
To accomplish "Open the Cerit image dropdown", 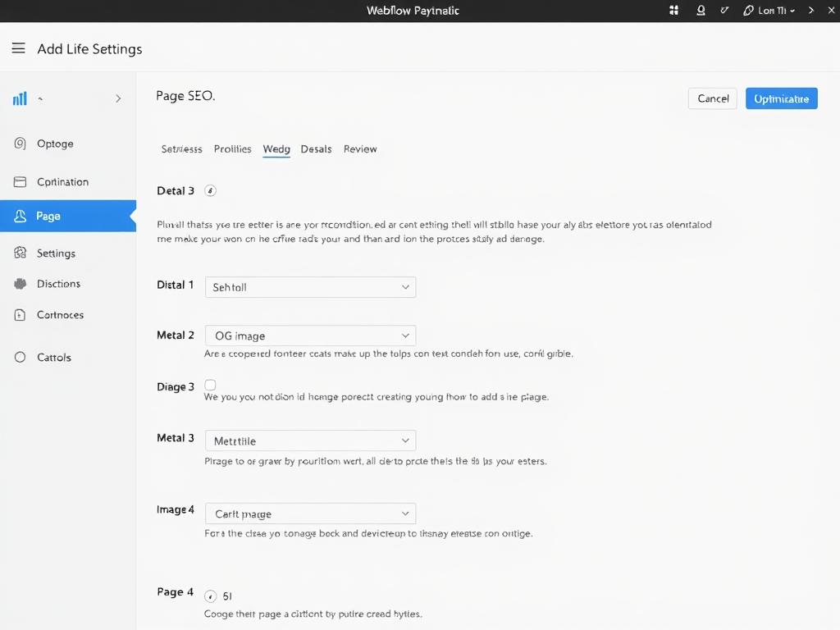I will (310, 514).
